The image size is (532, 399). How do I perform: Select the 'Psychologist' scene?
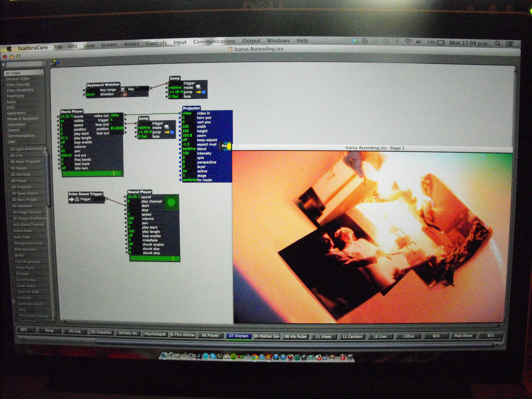[x=155, y=334]
